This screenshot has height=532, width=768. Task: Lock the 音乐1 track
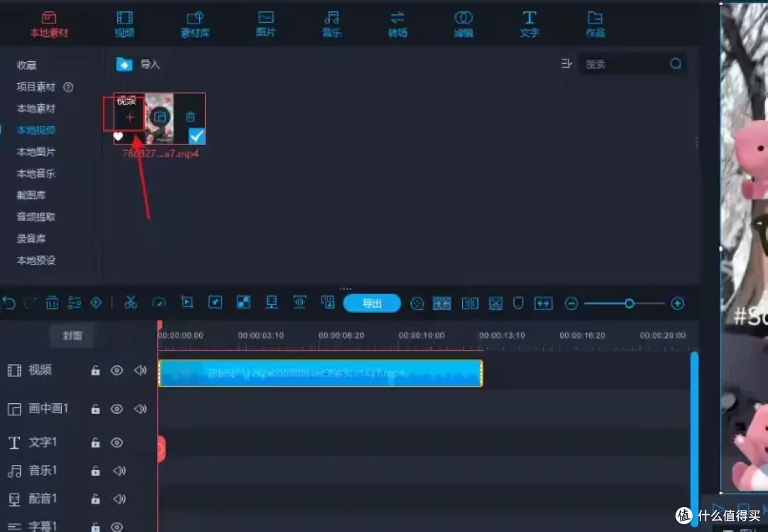coord(95,472)
